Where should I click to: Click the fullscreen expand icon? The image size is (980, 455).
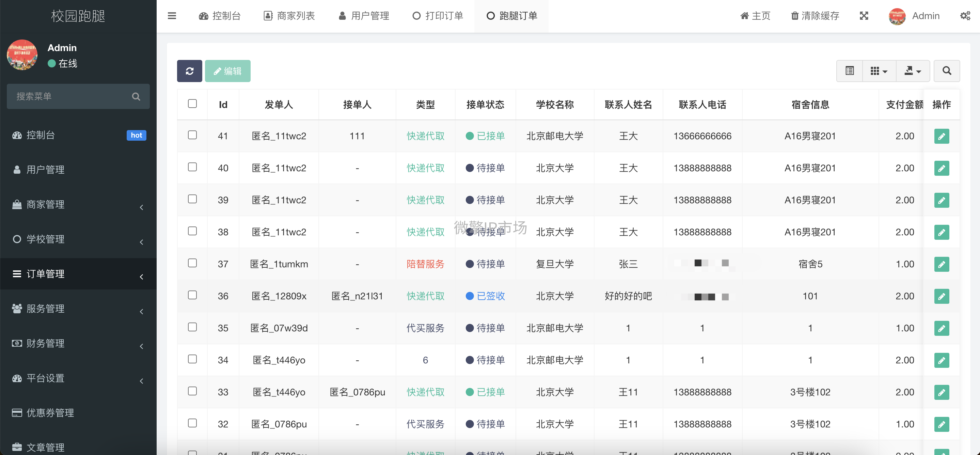(x=864, y=16)
